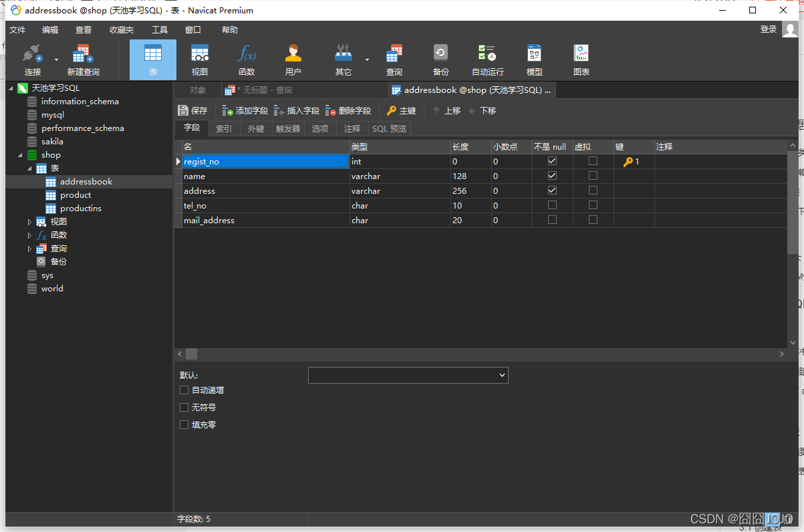804x532 pixels.
Task: Enable the 填充零 zerofill checkbox
Action: point(184,425)
